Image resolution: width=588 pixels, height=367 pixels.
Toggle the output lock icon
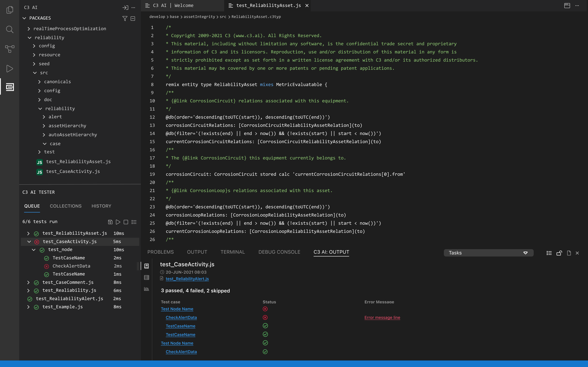click(559, 253)
